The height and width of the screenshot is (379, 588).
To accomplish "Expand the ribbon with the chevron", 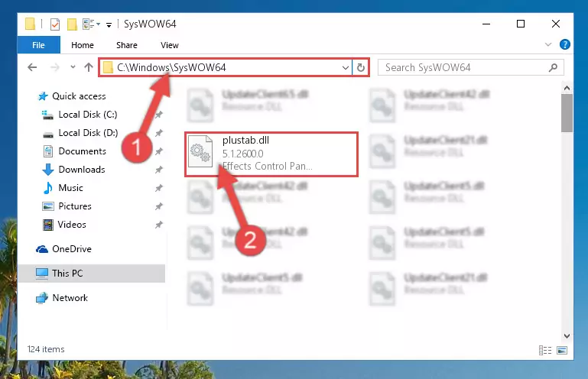I will click(x=548, y=44).
